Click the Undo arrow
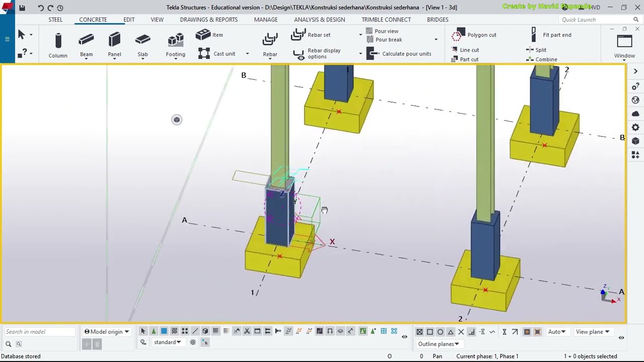 coord(41,8)
